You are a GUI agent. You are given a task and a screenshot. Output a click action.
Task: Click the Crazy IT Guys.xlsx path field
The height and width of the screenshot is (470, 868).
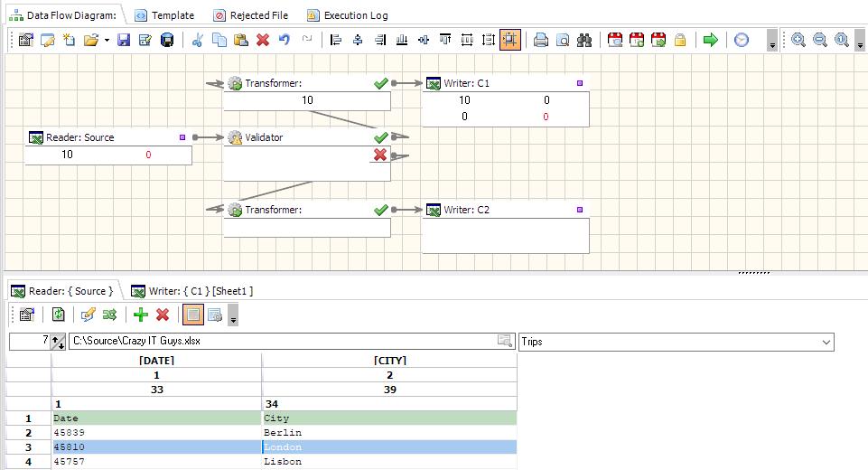[x=292, y=342]
